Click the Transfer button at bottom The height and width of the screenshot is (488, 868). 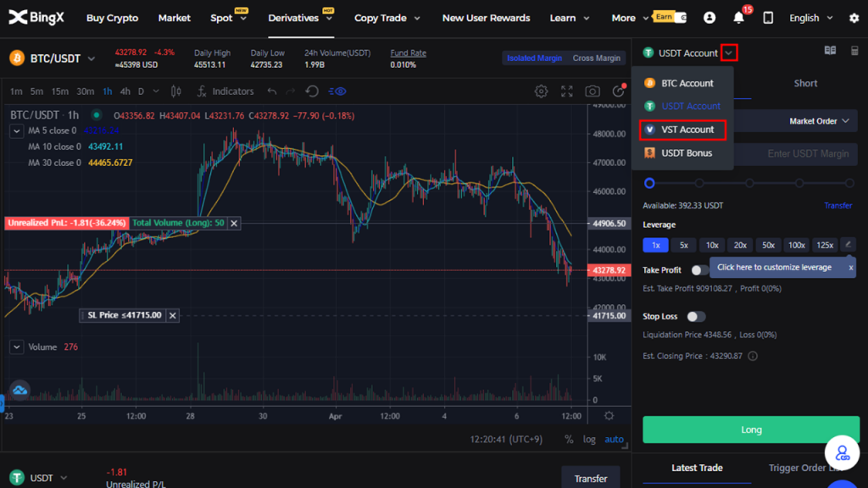pos(590,479)
